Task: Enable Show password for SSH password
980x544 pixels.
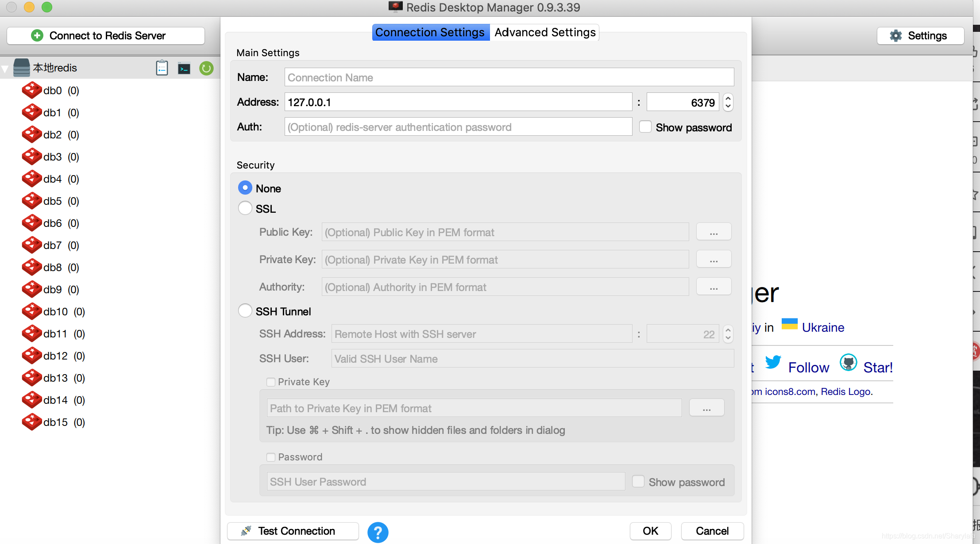Action: point(638,482)
